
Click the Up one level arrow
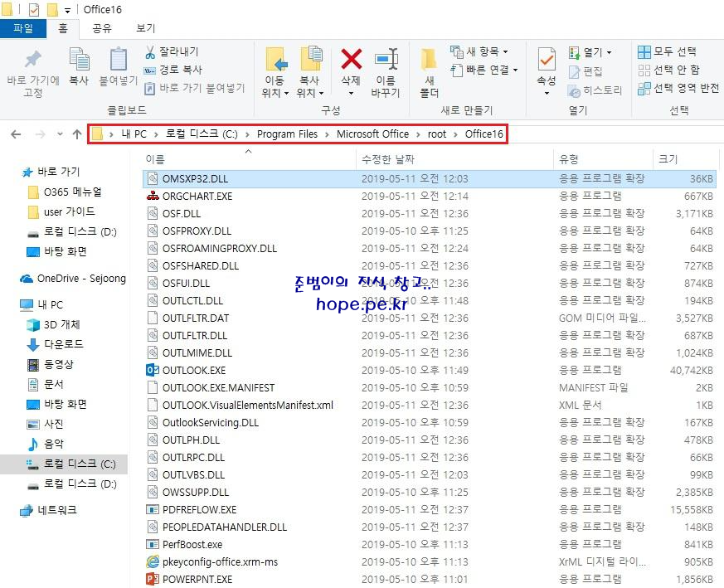tap(77, 134)
